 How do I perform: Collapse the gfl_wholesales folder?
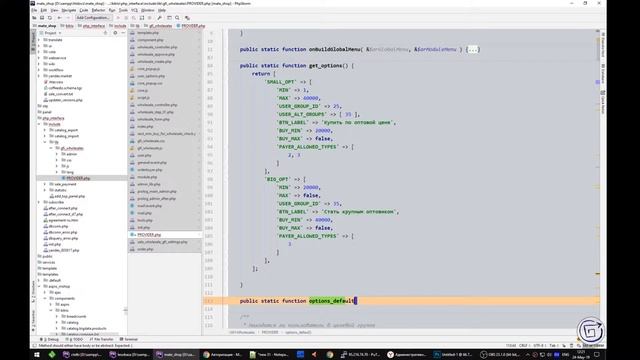[51, 148]
